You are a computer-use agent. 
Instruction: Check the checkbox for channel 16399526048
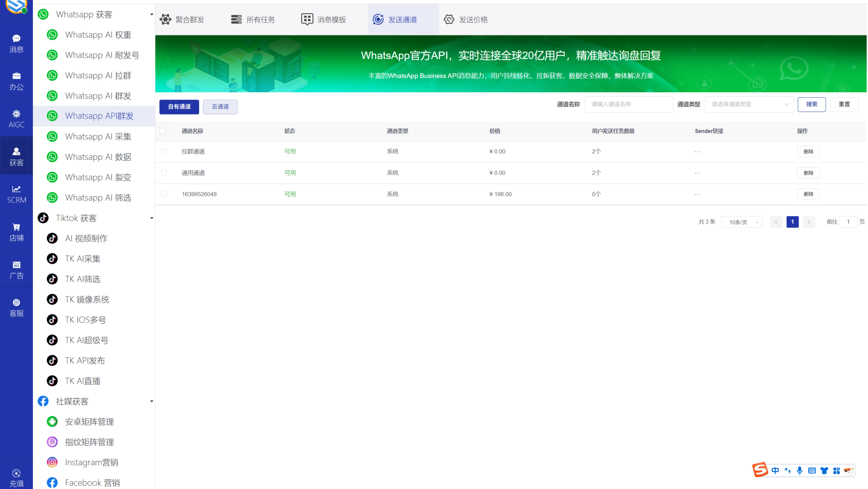click(165, 194)
